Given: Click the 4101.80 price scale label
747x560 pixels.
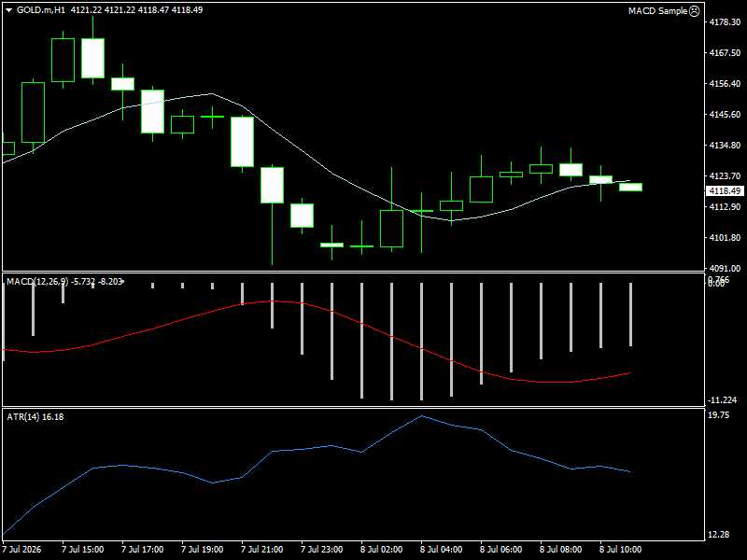Looking at the screenshot, I should 725,238.
